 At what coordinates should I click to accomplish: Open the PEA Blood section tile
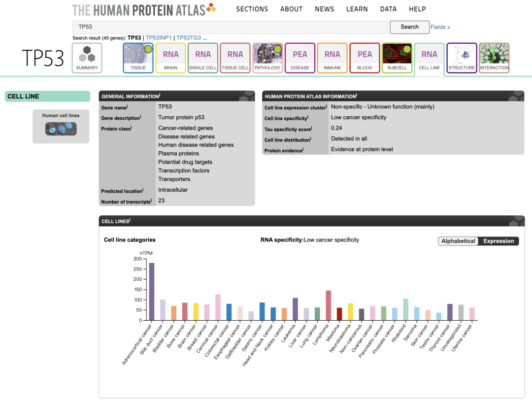365,58
